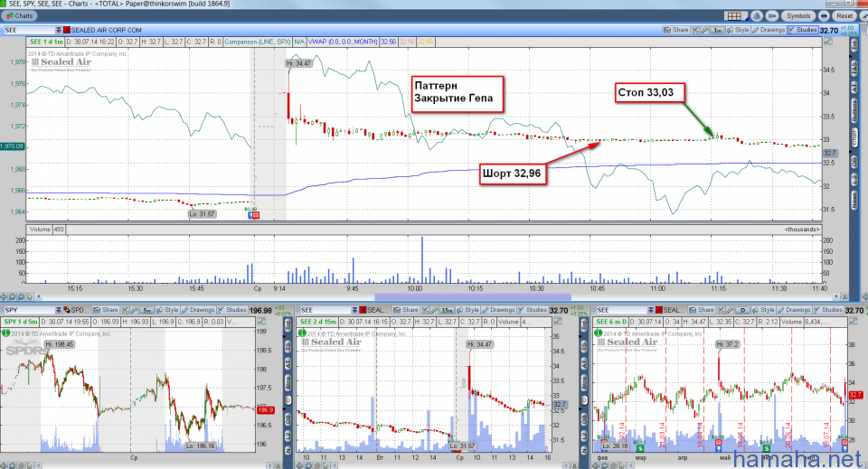Click the SEE symbol input in main chart
868x469 pixels.
tap(29, 30)
